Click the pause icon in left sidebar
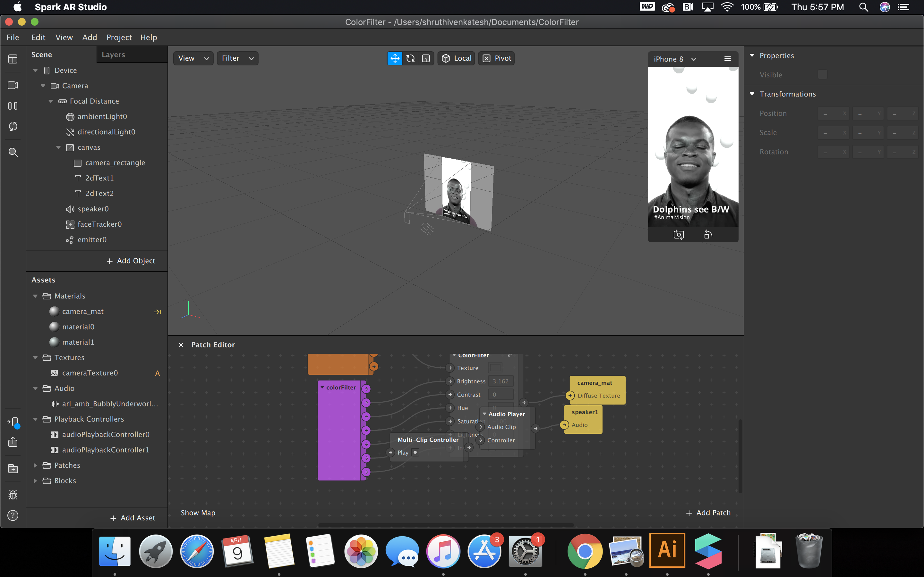Screen dimensions: 924x577 point(13,106)
